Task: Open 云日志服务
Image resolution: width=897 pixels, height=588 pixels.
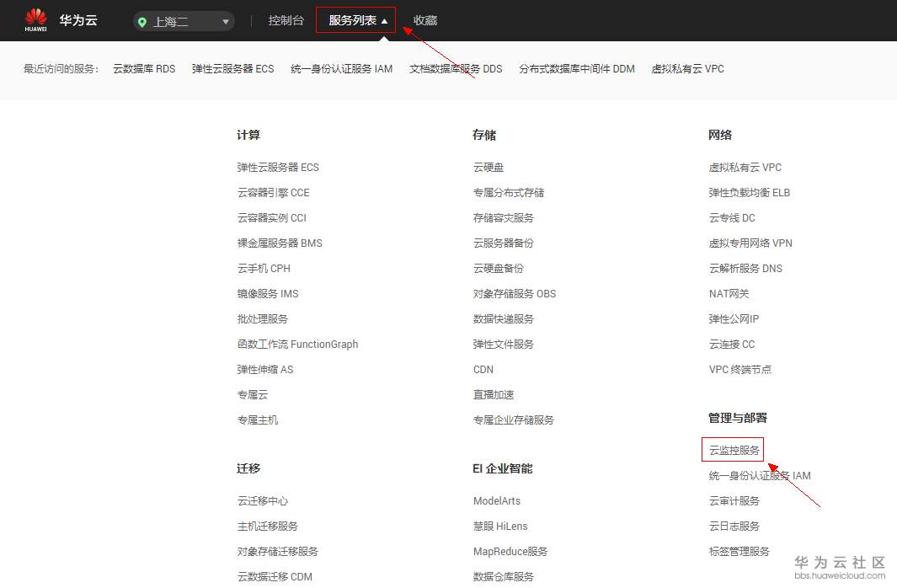Action: pos(734,527)
